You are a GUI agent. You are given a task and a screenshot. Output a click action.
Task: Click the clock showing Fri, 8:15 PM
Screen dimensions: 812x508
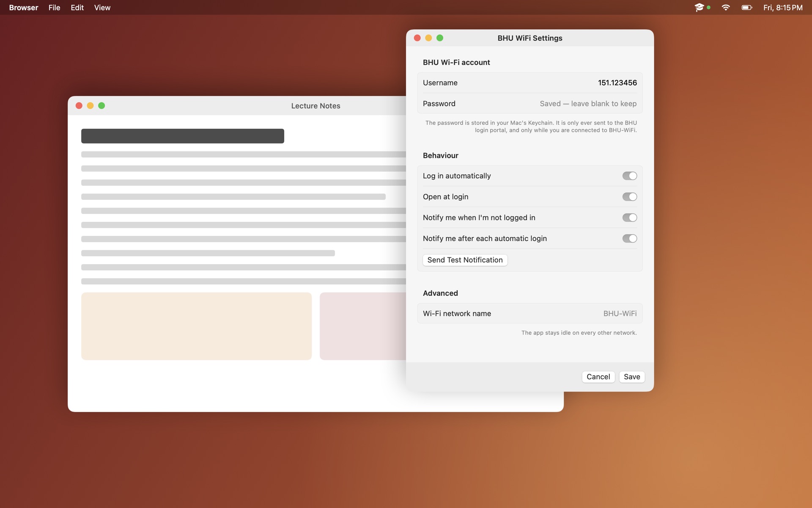click(x=783, y=8)
